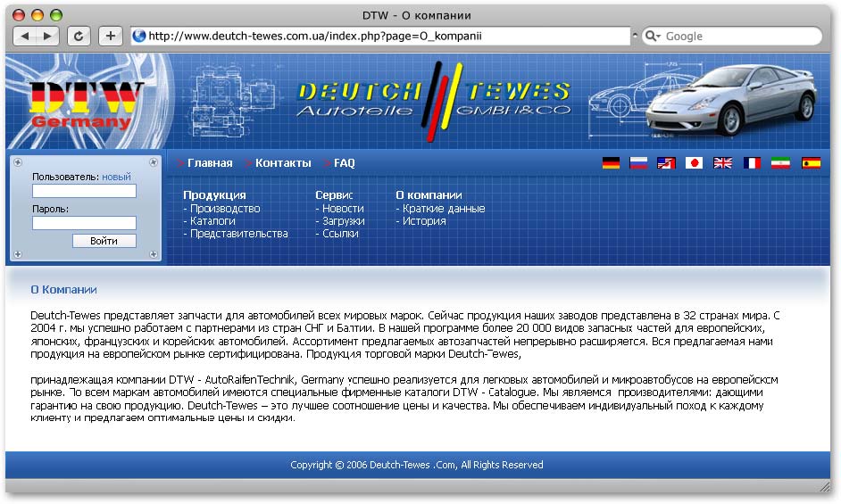Click the British flag icon
Viewport: 841px width, 504px height.
click(723, 163)
